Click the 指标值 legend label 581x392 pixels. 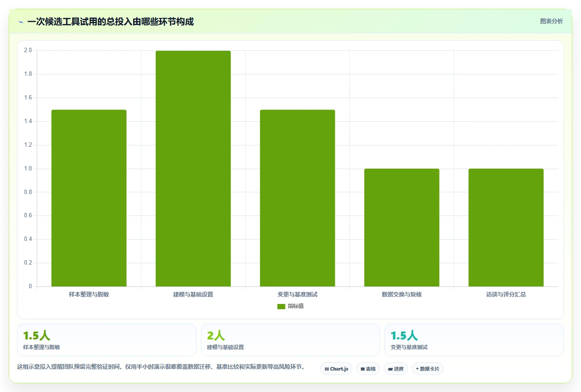click(x=296, y=307)
